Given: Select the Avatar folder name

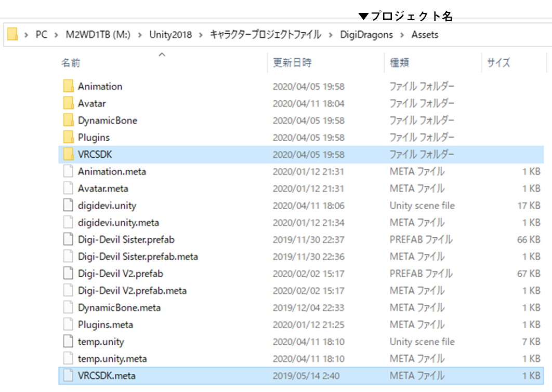Looking at the screenshot, I should [x=91, y=103].
